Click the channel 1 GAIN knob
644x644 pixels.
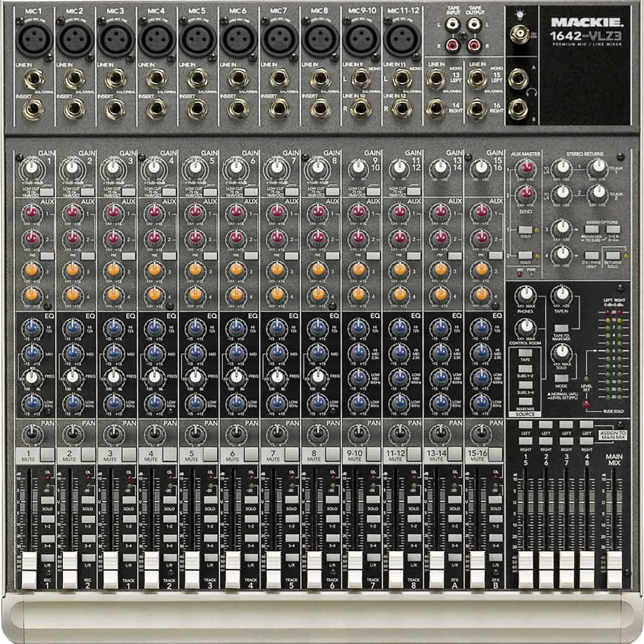tap(29, 166)
